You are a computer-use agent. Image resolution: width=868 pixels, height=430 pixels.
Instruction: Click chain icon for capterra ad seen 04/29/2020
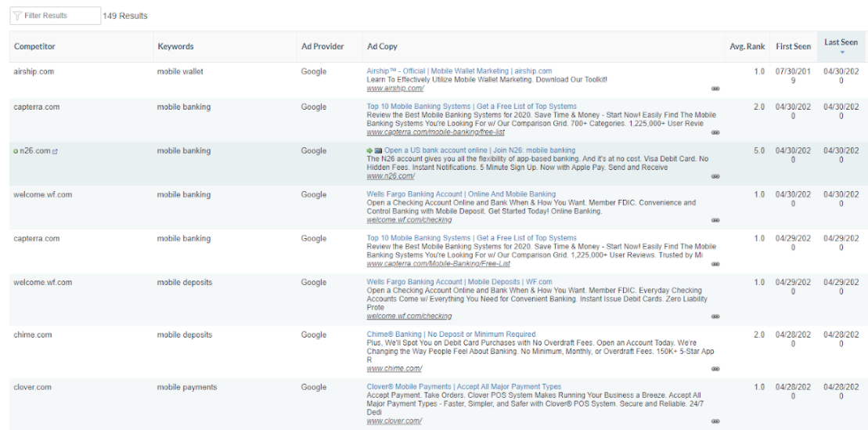click(x=715, y=264)
